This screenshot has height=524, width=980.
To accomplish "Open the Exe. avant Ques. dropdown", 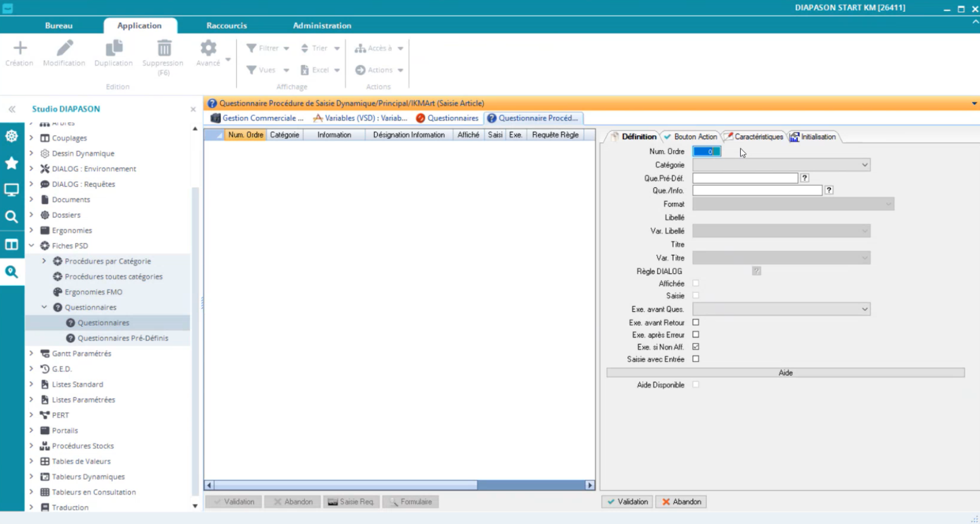I will (x=864, y=309).
